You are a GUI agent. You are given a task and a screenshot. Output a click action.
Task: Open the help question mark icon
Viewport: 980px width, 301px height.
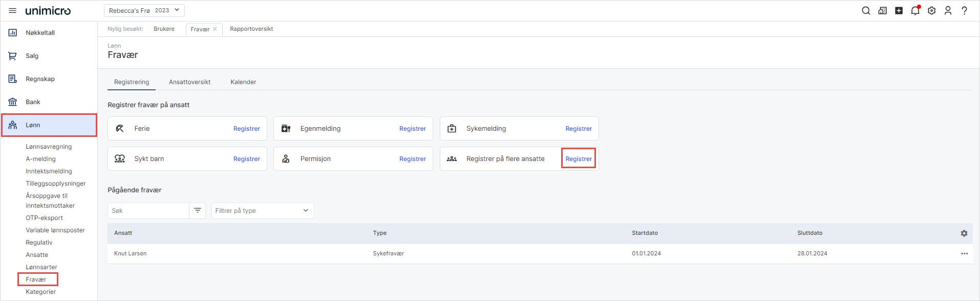click(x=964, y=11)
